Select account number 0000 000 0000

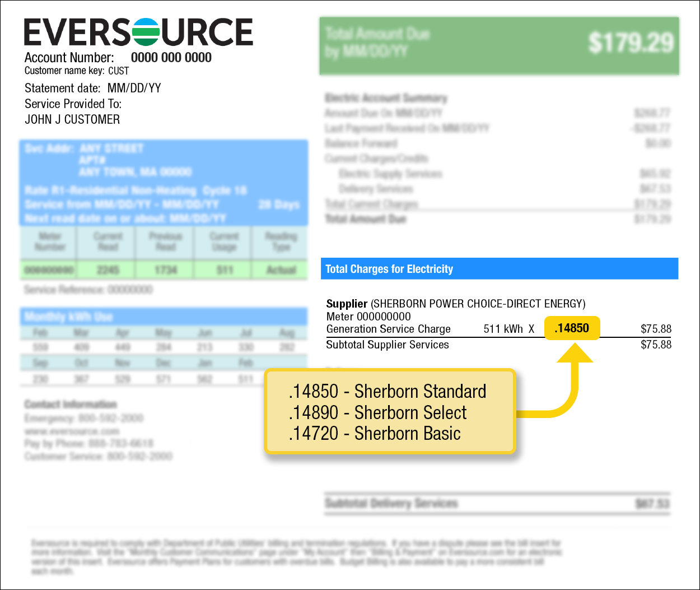pyautogui.click(x=171, y=58)
